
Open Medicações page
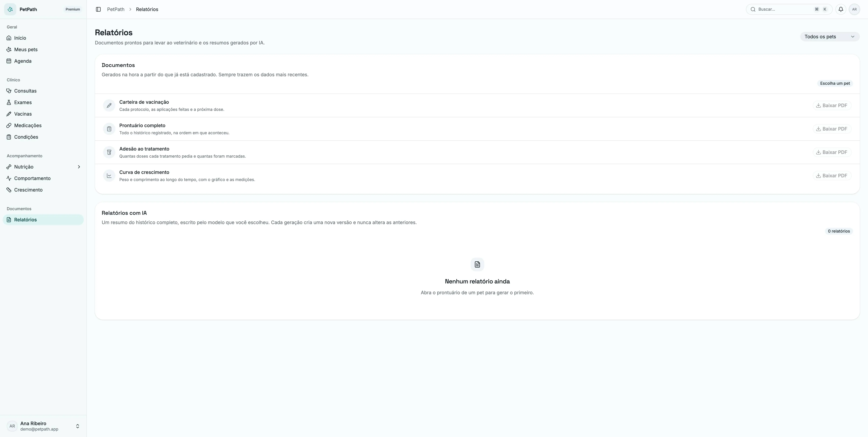point(43,125)
